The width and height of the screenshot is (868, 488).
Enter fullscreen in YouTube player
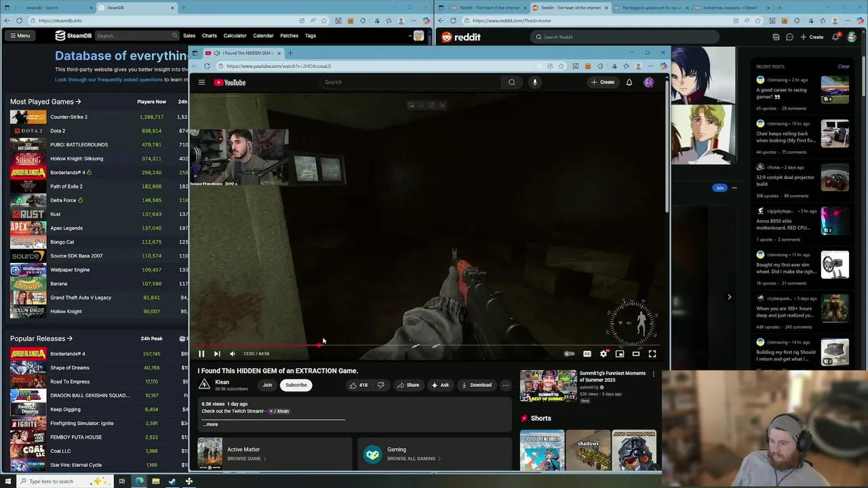652,354
